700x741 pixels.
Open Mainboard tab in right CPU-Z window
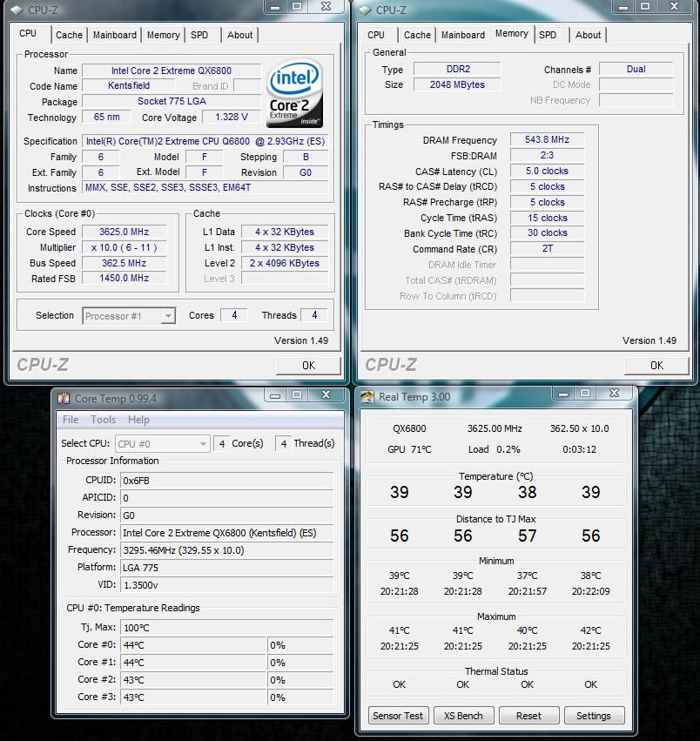462,35
